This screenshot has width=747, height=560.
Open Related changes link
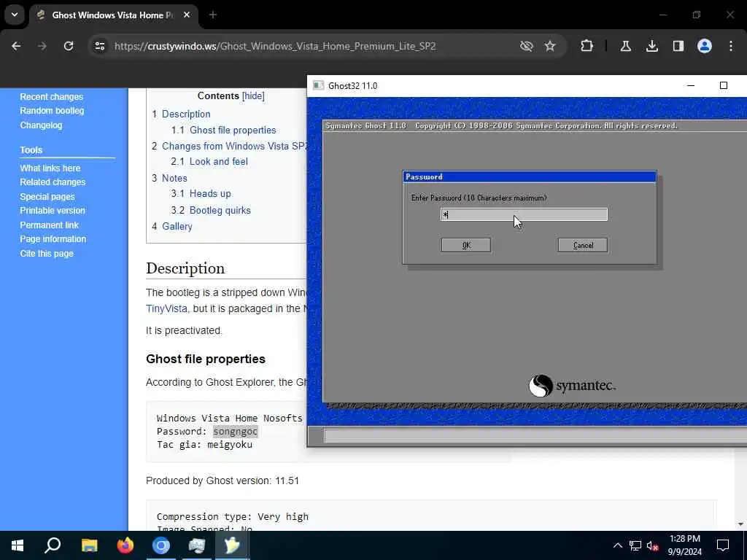[x=53, y=182]
